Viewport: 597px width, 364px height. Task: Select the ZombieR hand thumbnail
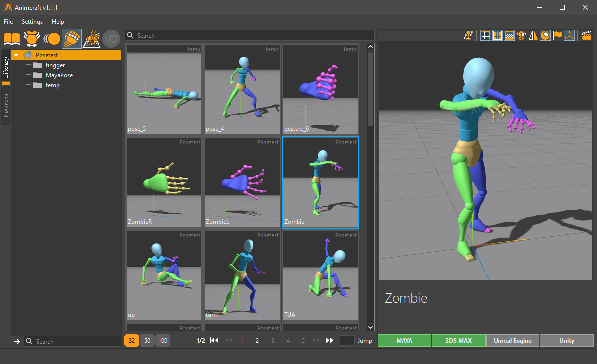click(x=164, y=182)
